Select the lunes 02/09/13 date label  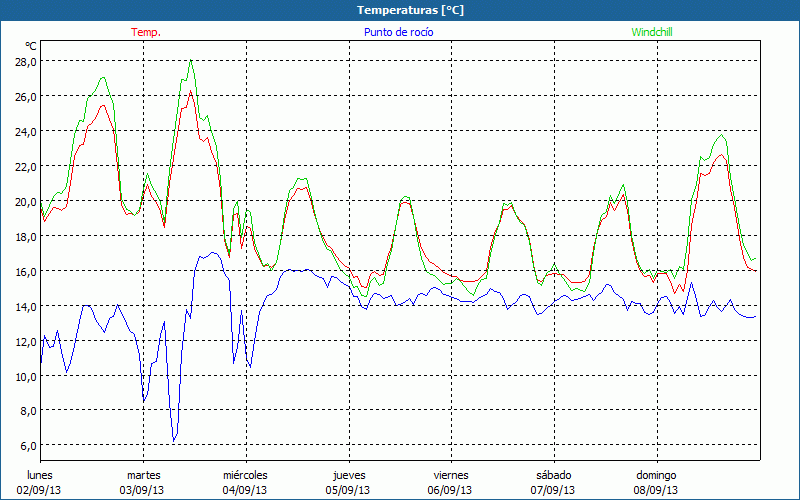click(40, 482)
